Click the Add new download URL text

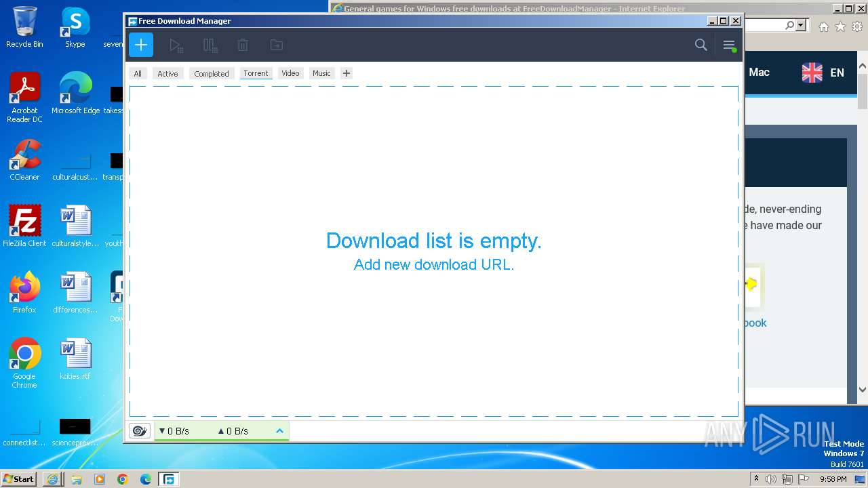tap(434, 264)
